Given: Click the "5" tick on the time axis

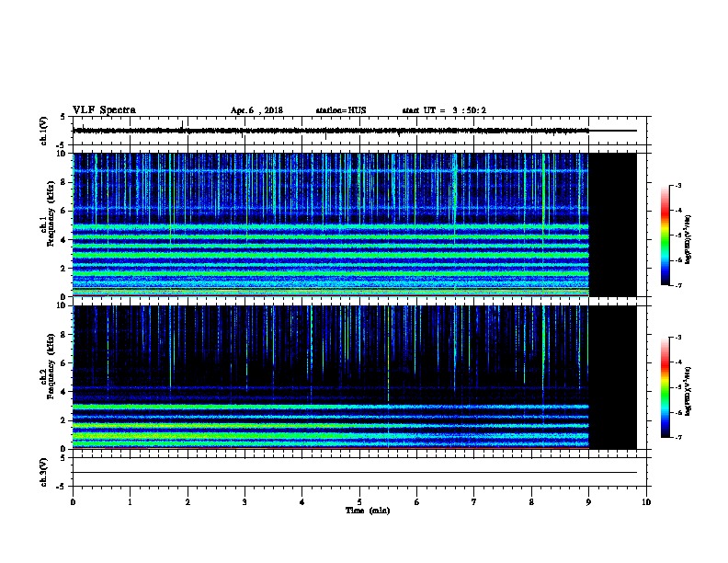Looking at the screenshot, I should click(359, 501).
